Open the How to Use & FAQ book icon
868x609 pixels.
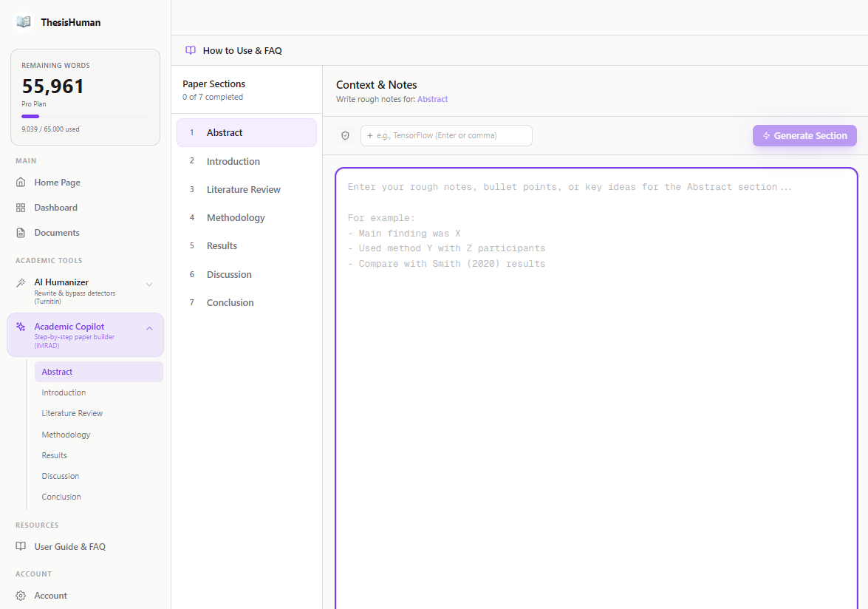191,50
